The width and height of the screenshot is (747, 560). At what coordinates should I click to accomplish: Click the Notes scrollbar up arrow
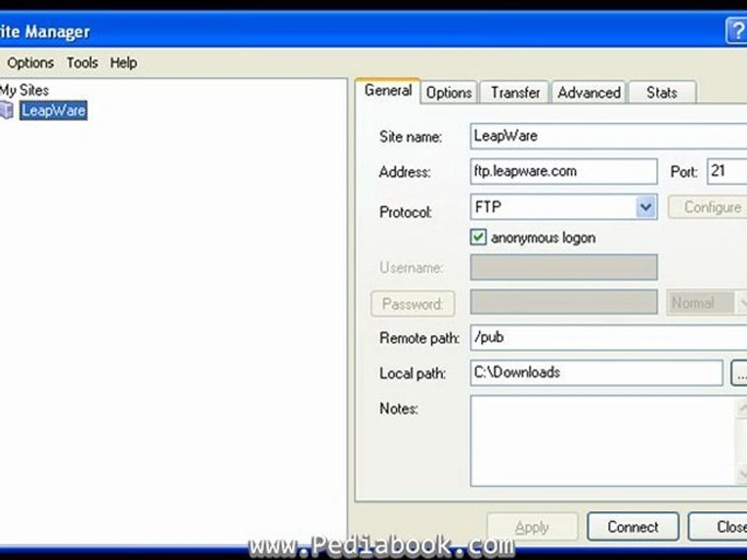tap(742, 408)
